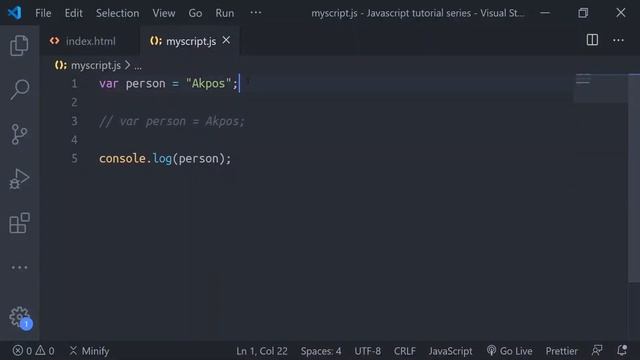Start Go Live server
The height and width of the screenshot is (360, 640).
click(x=509, y=351)
